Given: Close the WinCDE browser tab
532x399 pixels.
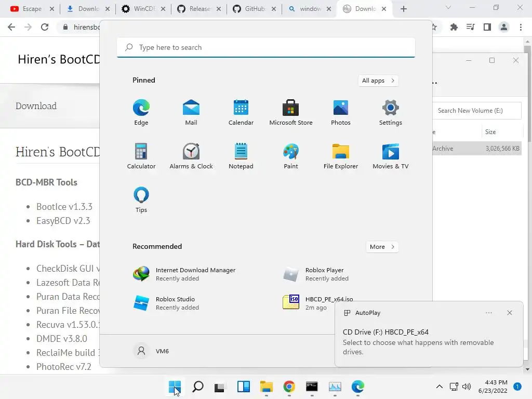Looking at the screenshot, I should tap(163, 9).
